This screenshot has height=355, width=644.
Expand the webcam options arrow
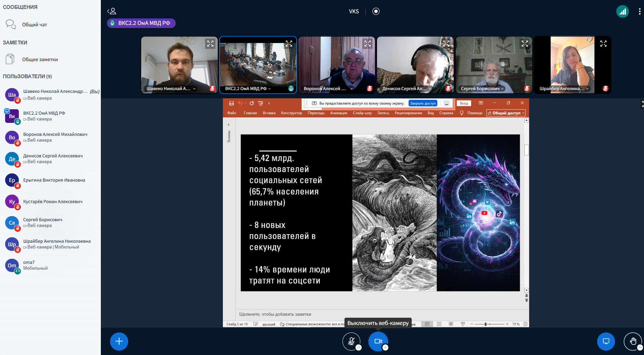click(x=385, y=347)
